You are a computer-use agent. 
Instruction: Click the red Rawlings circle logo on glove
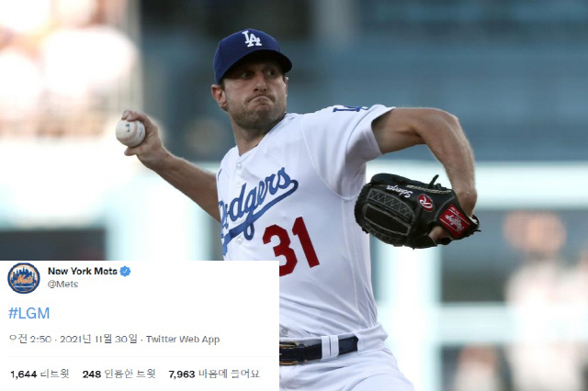pyautogui.click(x=425, y=203)
